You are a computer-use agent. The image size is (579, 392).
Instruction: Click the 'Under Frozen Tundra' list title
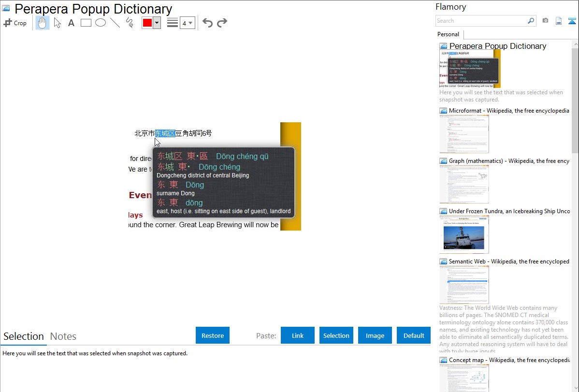pos(509,211)
